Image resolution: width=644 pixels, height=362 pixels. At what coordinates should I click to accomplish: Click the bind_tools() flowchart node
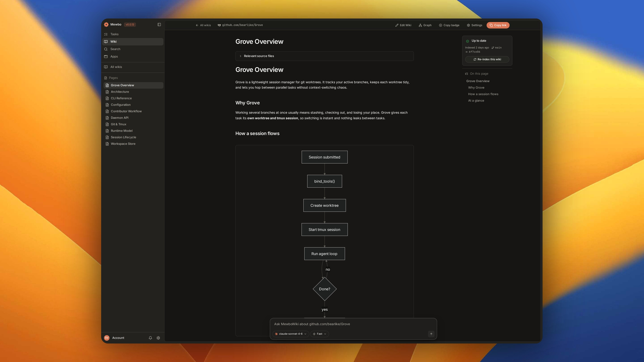pyautogui.click(x=324, y=181)
